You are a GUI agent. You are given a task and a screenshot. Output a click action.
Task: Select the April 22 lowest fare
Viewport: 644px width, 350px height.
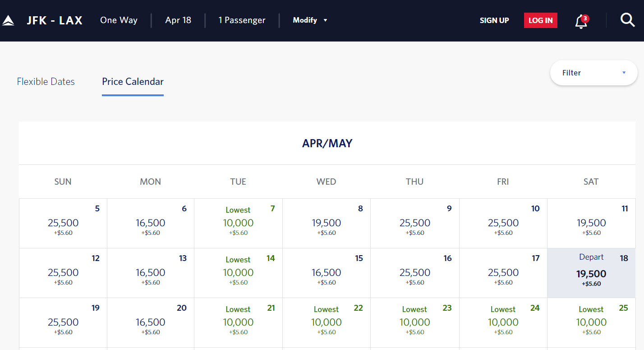326,322
